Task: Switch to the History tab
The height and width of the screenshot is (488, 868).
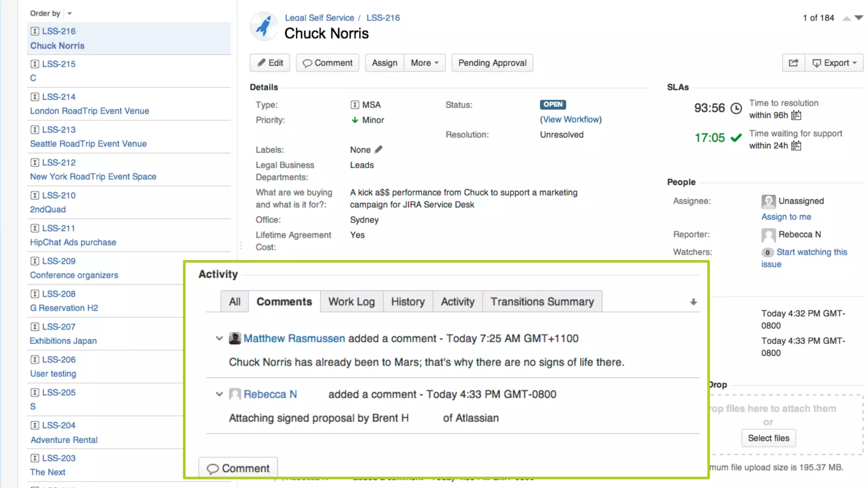Action: [x=408, y=302]
